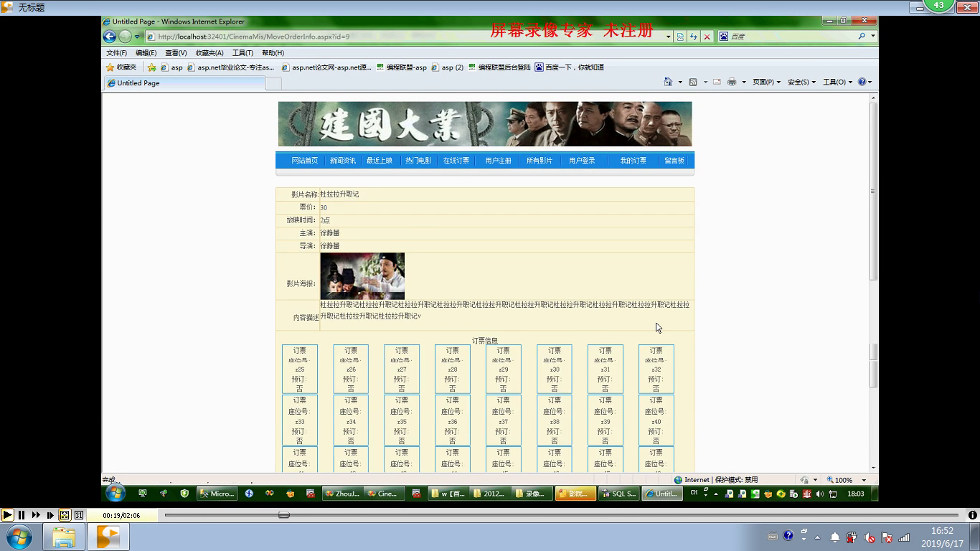Click the refresh icon beside the address bar

click(x=694, y=37)
